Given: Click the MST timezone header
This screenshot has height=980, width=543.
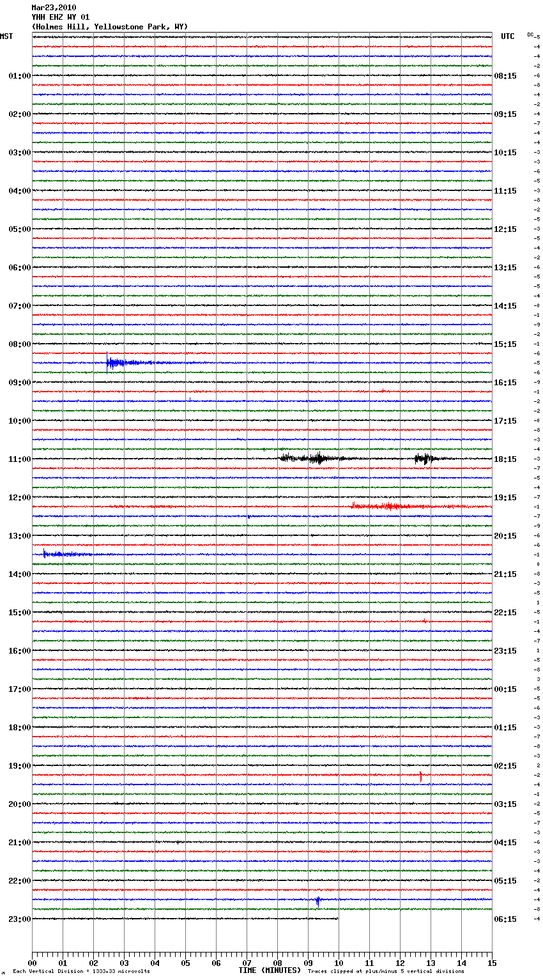Looking at the screenshot, I should coord(6,36).
